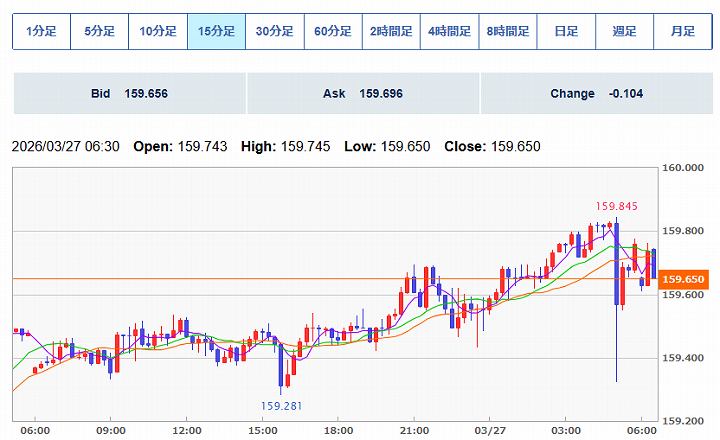This screenshot has width=720, height=440.
Task: Switch to the 2時間足 tab
Action: 391,31
